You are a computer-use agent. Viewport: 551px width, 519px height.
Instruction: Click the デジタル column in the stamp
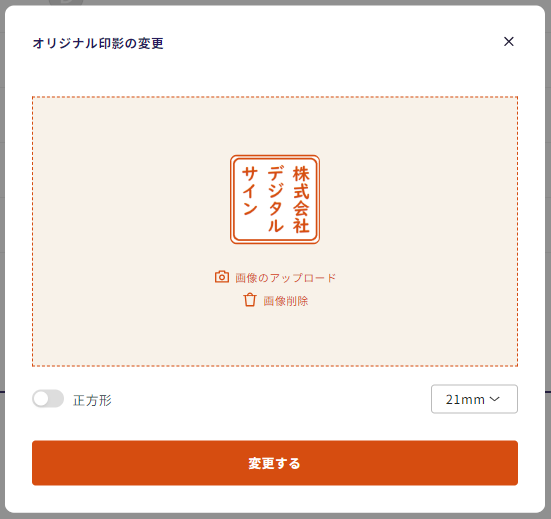(x=276, y=199)
